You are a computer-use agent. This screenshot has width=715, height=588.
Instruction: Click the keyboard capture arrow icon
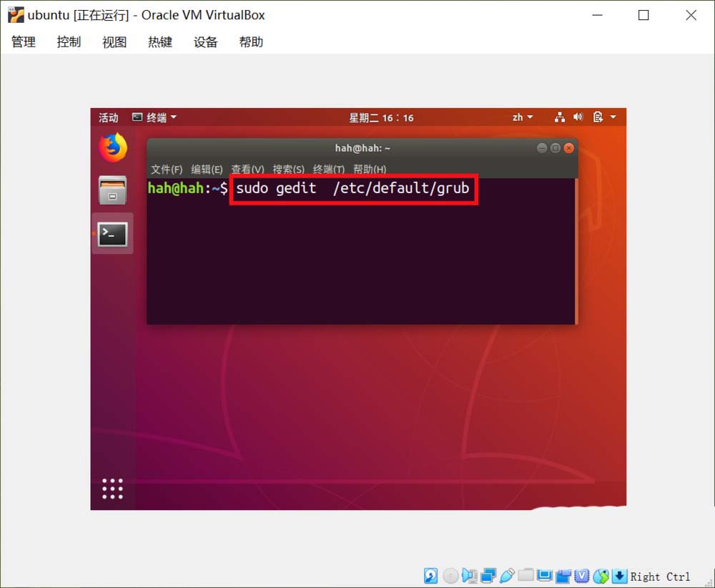619,576
